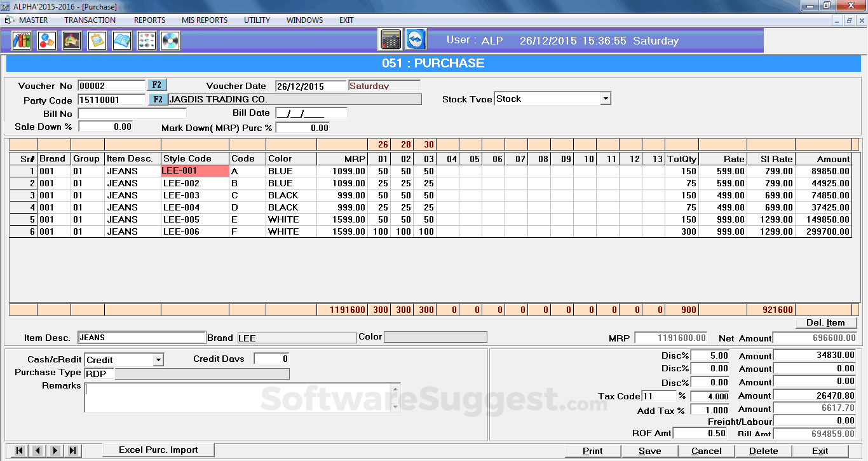Click the colored shapes toolbar icon
Viewport: 868px width, 461px height.
[46, 41]
